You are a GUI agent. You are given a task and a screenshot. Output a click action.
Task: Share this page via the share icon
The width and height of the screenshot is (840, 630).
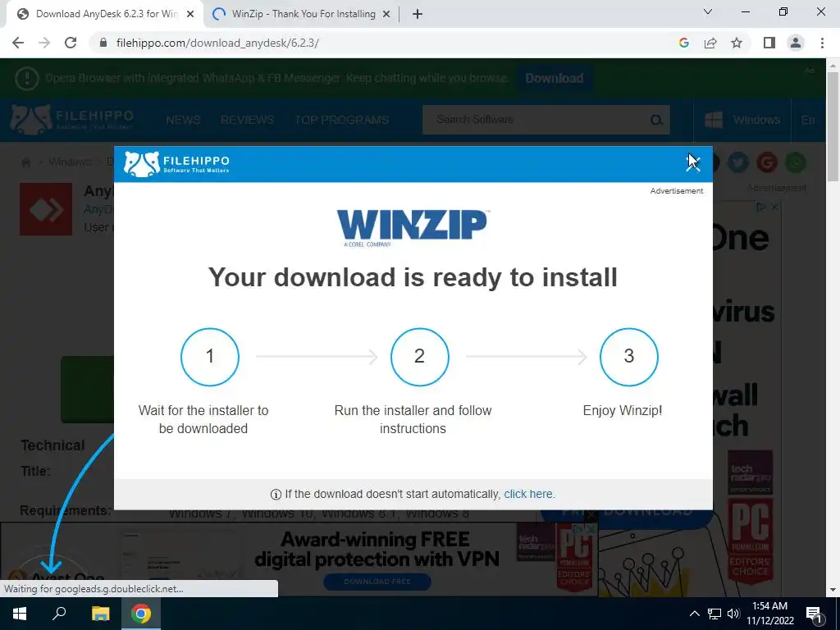pos(710,43)
